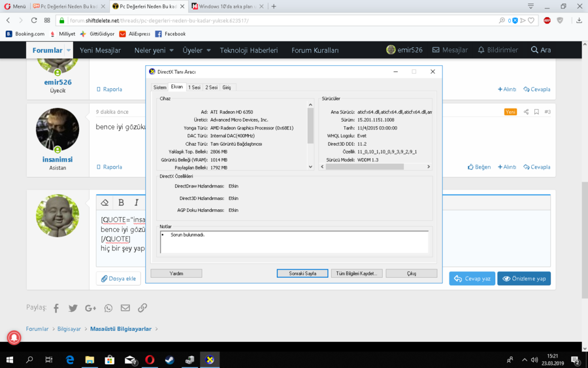Open Steam from the taskbar
The height and width of the screenshot is (368, 588).
(x=169, y=360)
